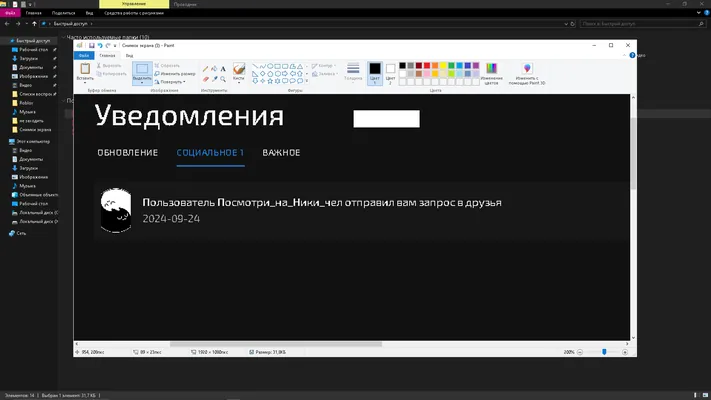Switch to Home (Главная) tab in Paint
Viewport: 711px width, 400px height.
tap(107, 55)
